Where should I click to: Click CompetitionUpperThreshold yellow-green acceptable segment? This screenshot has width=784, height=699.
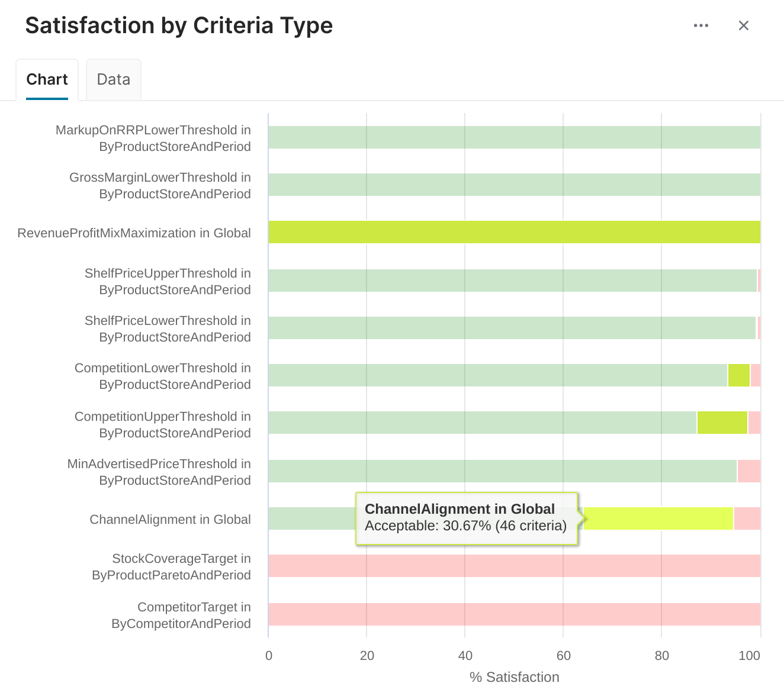(722, 423)
